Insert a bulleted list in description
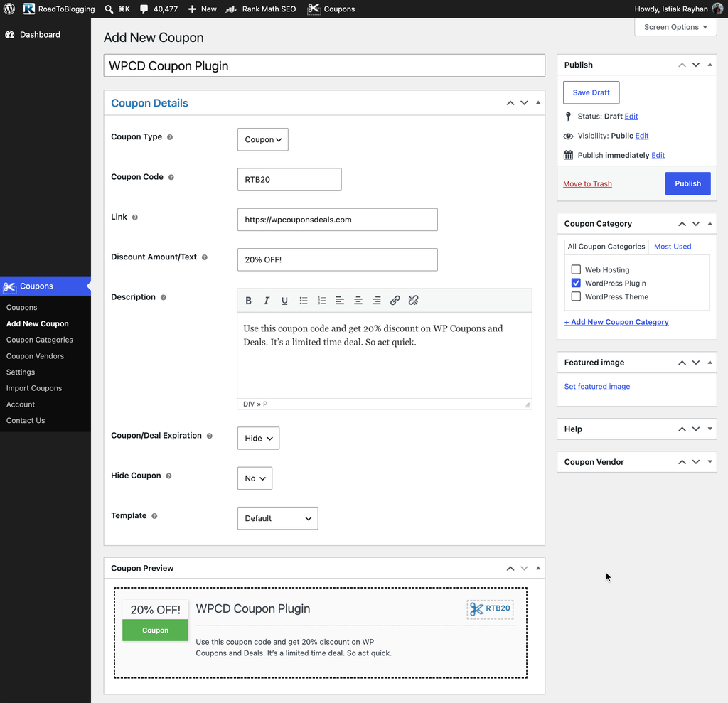 (303, 301)
